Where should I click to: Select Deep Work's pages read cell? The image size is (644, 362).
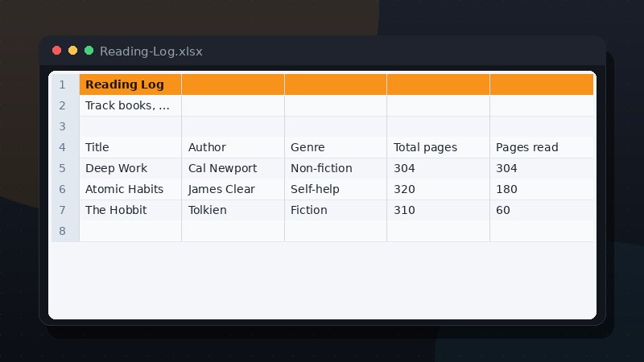pyautogui.click(x=541, y=168)
